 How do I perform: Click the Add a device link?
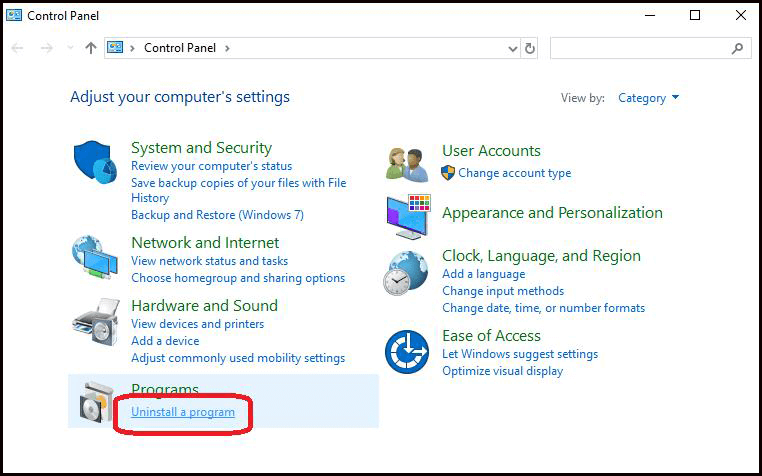(165, 341)
